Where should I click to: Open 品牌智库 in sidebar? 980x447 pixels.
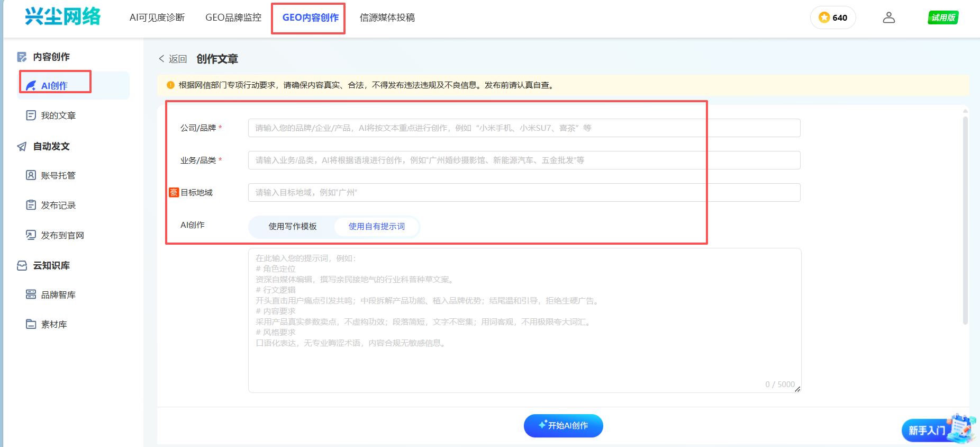(x=58, y=295)
